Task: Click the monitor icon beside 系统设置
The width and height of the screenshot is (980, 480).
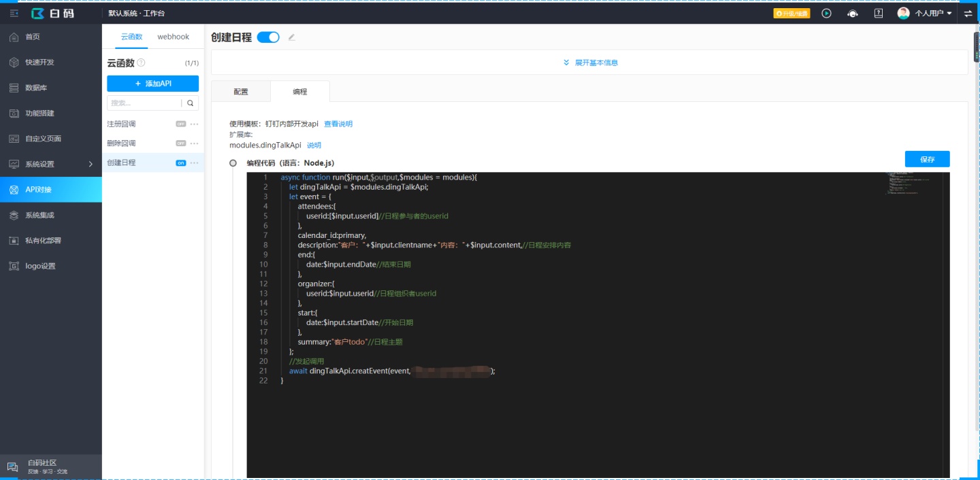Action: coord(14,164)
